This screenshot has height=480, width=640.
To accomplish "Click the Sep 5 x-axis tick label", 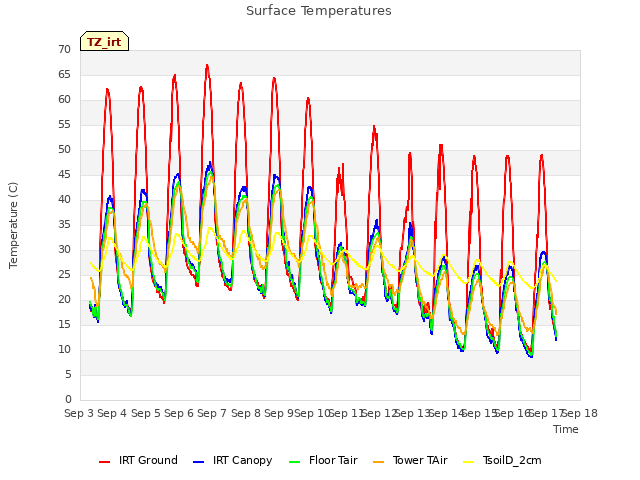I will [146, 413].
